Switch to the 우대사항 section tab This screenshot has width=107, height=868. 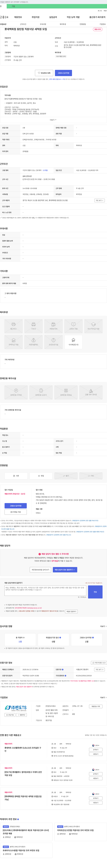[43, 24]
